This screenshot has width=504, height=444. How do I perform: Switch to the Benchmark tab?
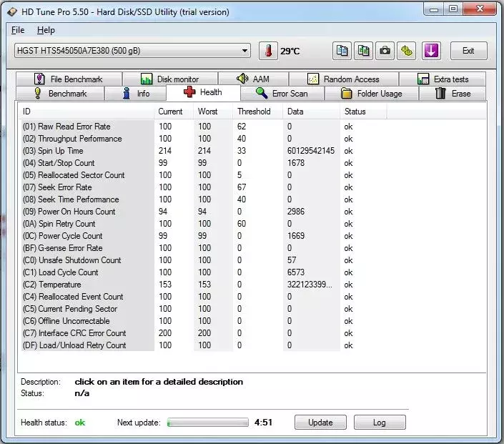coord(60,93)
